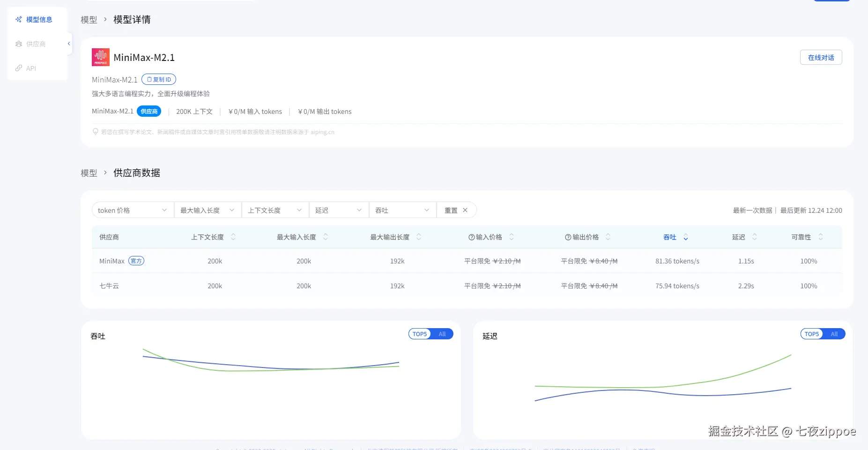This screenshot has width=868, height=450.
Task: Sort table by 最大输入长度 column arrows
Action: pos(326,237)
